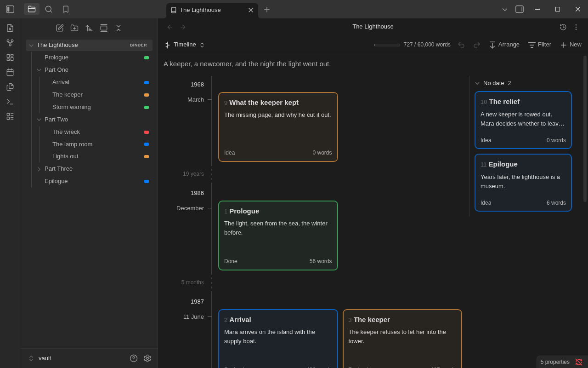
Task: Click the Arrange button
Action: pyautogui.click(x=504, y=45)
